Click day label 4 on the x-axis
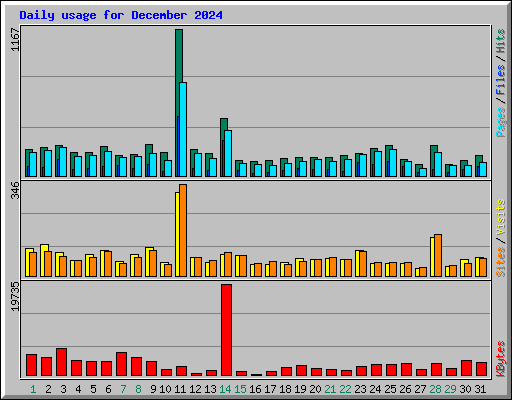512x400 pixels. coord(78,389)
